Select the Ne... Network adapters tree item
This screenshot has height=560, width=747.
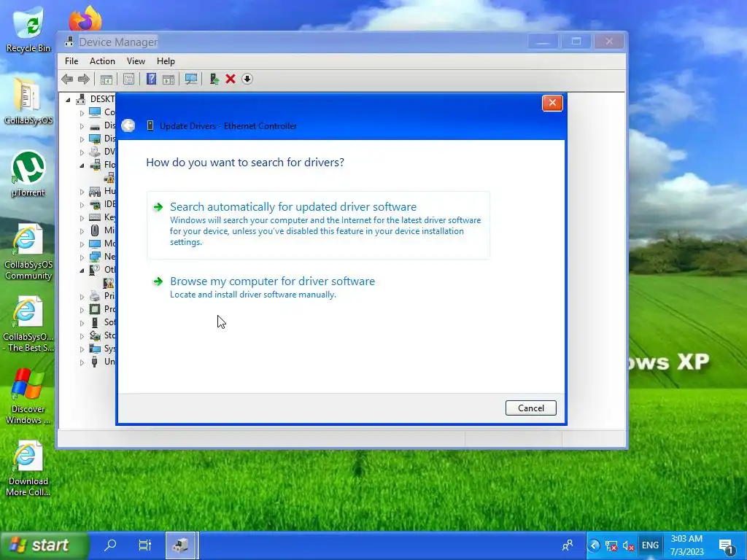(102, 257)
